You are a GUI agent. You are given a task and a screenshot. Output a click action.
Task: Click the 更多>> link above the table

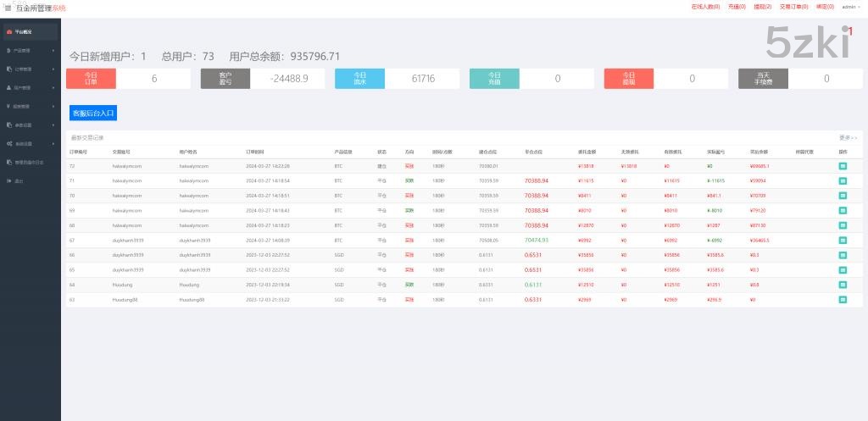(x=848, y=137)
